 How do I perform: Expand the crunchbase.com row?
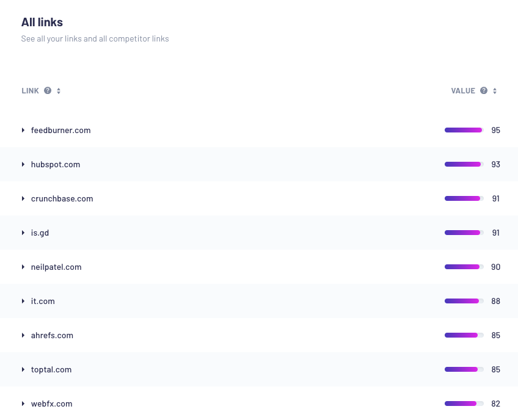coord(23,198)
